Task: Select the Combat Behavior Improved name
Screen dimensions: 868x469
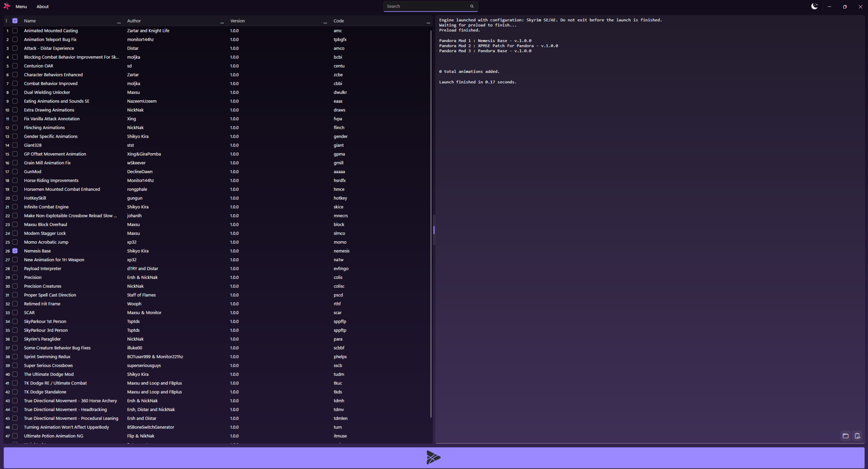Action: (x=51, y=84)
